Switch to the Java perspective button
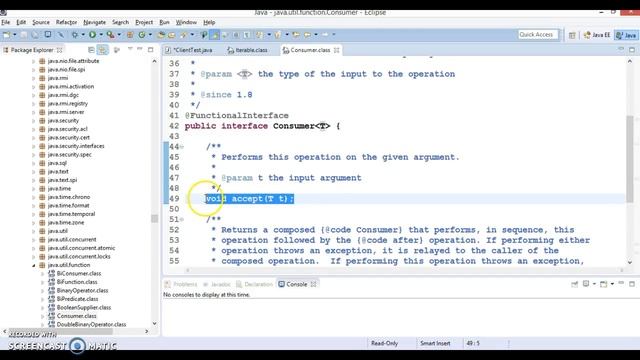640x360 pixels. [627, 36]
